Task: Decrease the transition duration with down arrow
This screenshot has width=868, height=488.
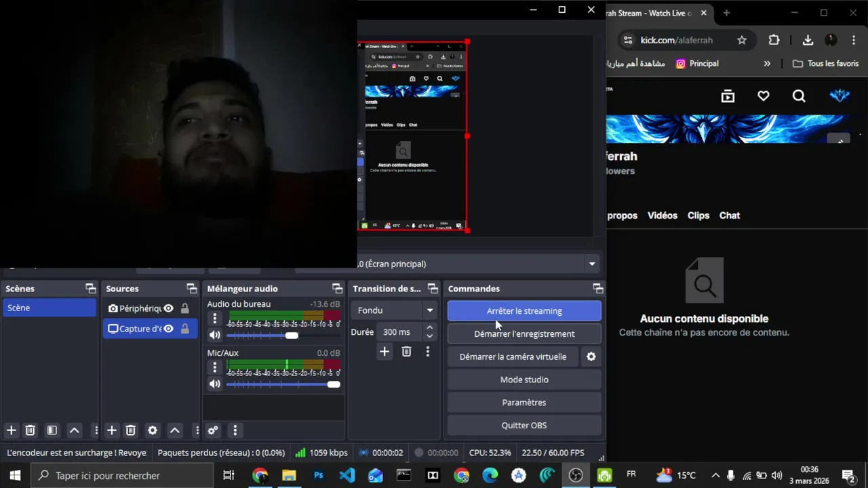Action: (x=429, y=336)
